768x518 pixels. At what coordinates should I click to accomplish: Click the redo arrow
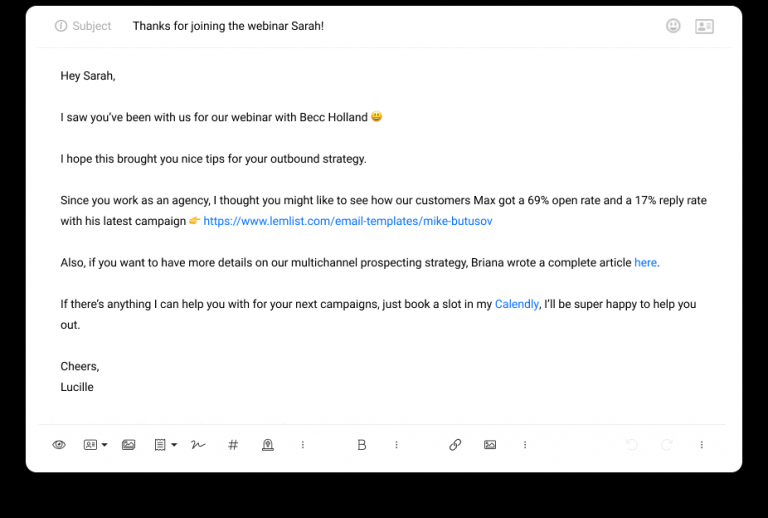click(x=666, y=445)
